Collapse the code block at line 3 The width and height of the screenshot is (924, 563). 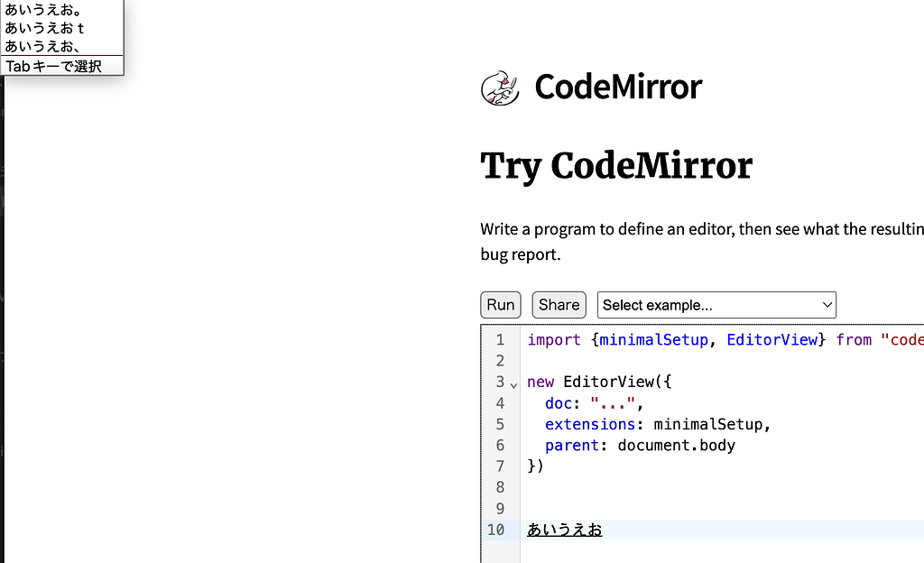click(x=513, y=383)
